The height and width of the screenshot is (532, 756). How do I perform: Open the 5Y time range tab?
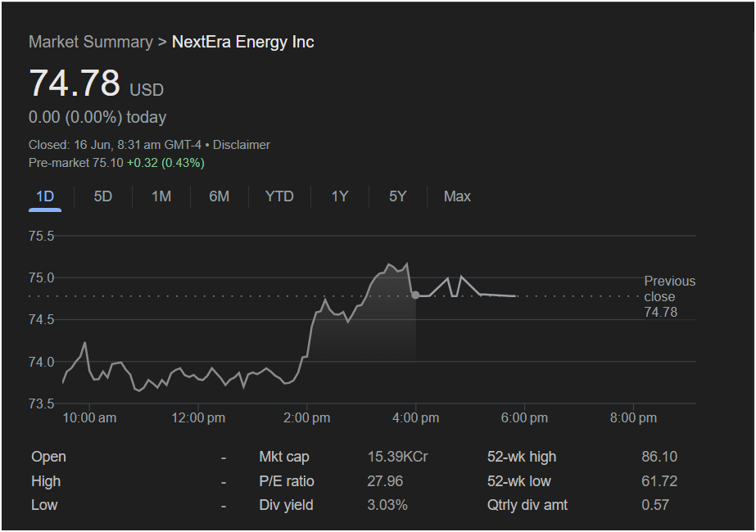tap(397, 196)
